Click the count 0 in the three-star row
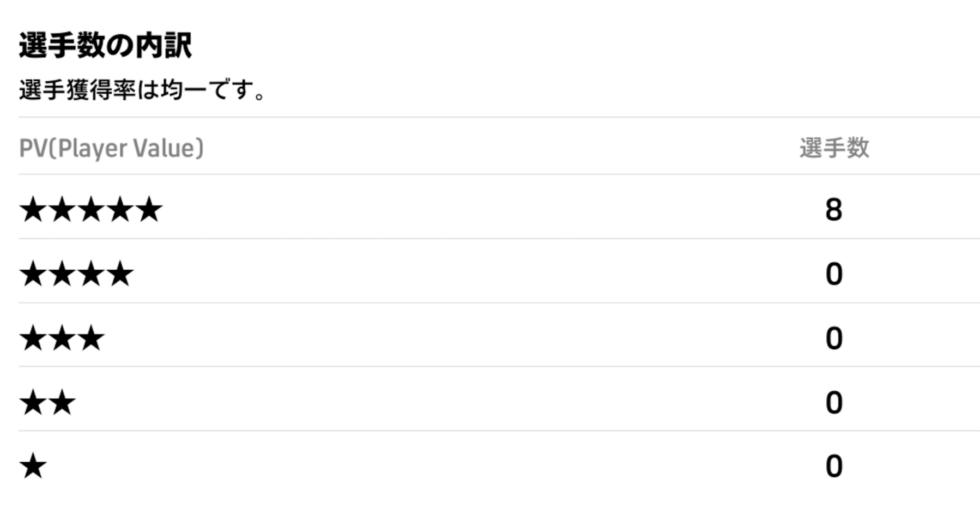 (x=833, y=338)
